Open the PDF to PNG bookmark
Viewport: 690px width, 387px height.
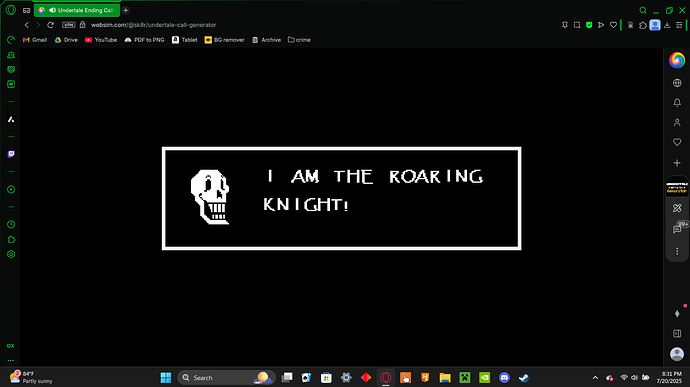tap(144, 40)
